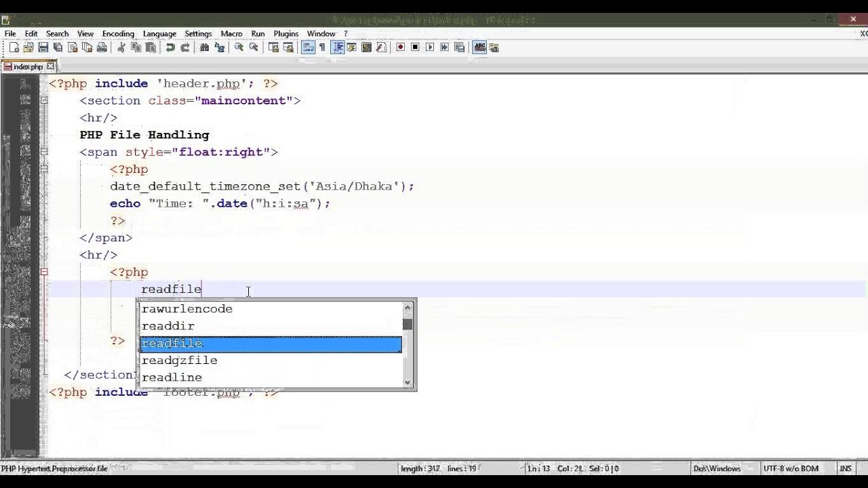Undo the last edit via toolbar
Image resolution: width=868 pixels, height=488 pixels.
click(170, 47)
